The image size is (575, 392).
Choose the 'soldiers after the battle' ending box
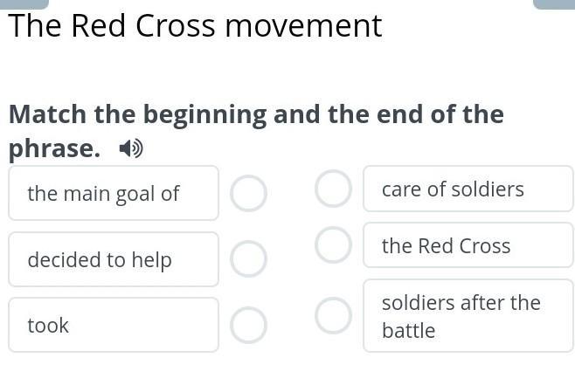(468, 316)
